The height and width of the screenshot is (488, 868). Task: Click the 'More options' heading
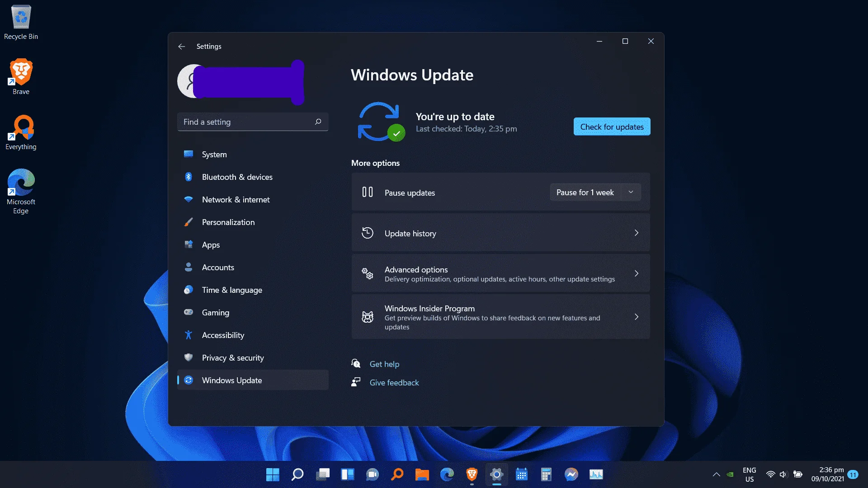[375, 163]
